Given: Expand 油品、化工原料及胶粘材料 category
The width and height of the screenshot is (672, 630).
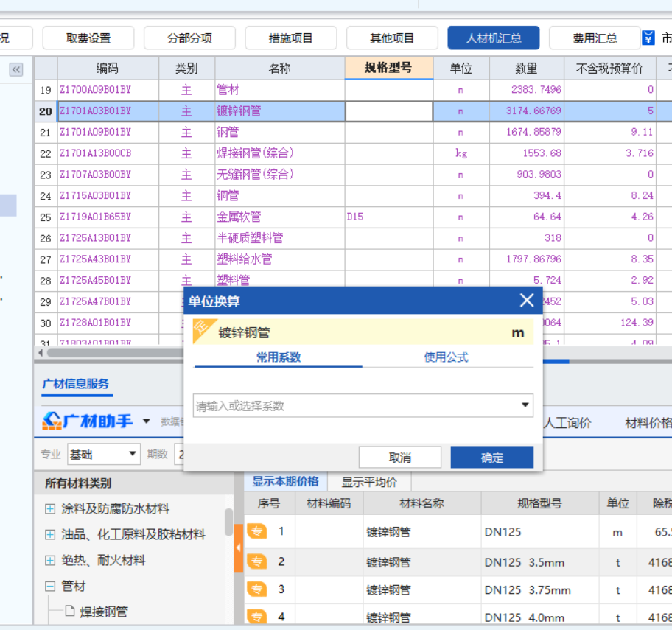Looking at the screenshot, I should (50, 534).
